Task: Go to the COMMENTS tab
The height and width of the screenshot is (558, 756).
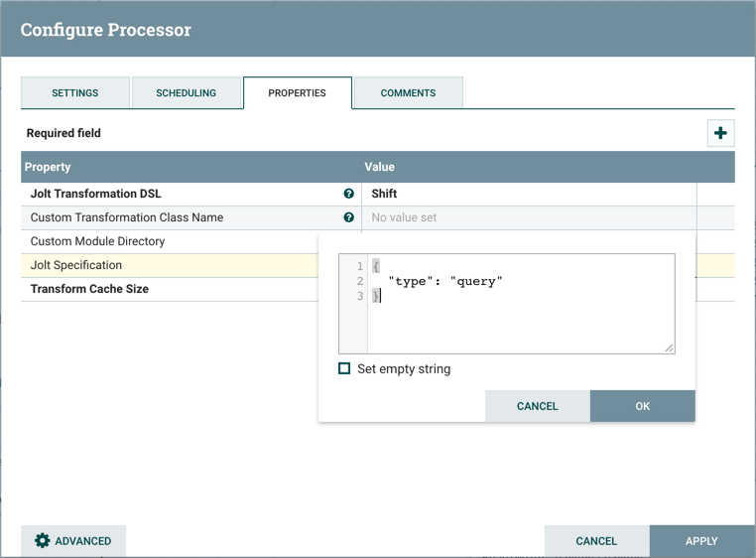Action: coord(408,93)
